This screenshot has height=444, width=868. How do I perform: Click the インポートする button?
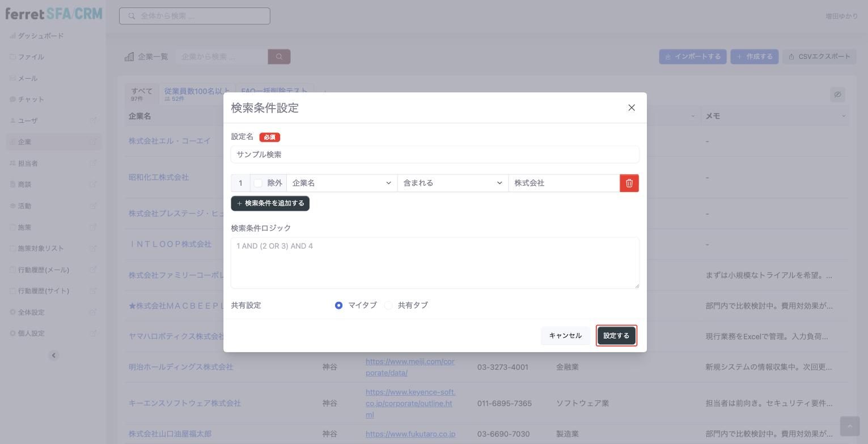(693, 57)
